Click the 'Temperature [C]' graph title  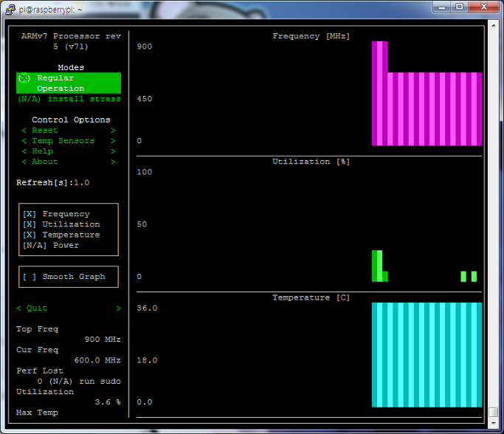311,297
